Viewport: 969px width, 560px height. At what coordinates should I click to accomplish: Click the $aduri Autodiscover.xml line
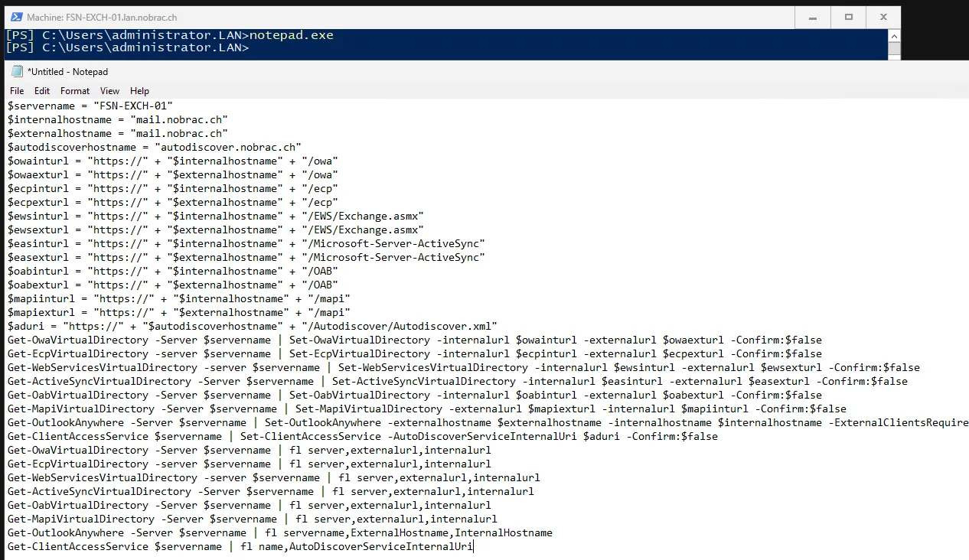(253, 326)
